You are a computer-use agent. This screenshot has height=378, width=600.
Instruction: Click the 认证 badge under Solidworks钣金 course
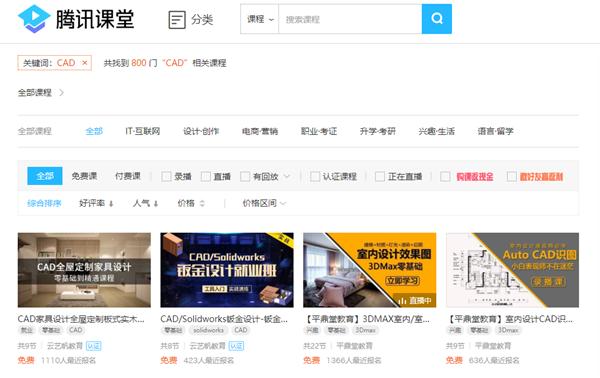coord(236,346)
